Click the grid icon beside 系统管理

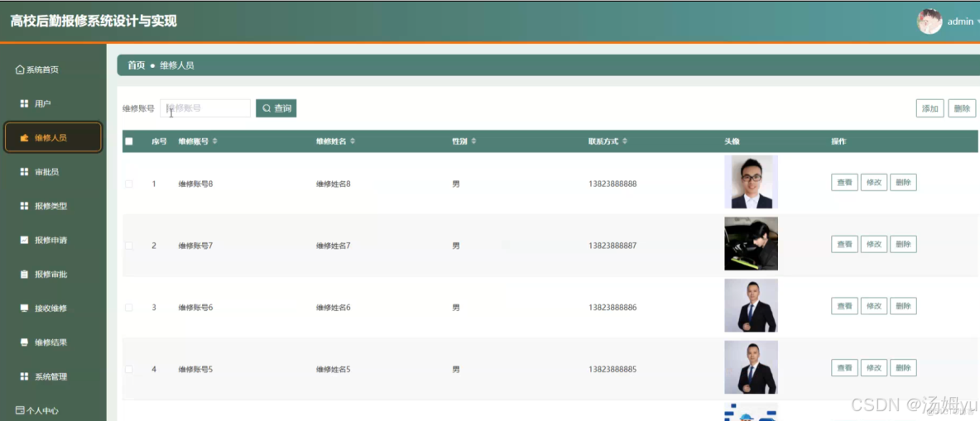24,376
